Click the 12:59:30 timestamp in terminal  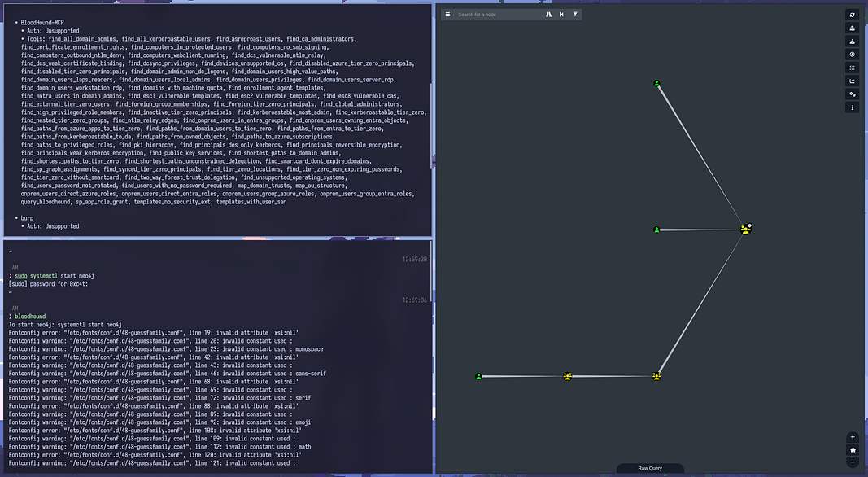[x=415, y=260]
